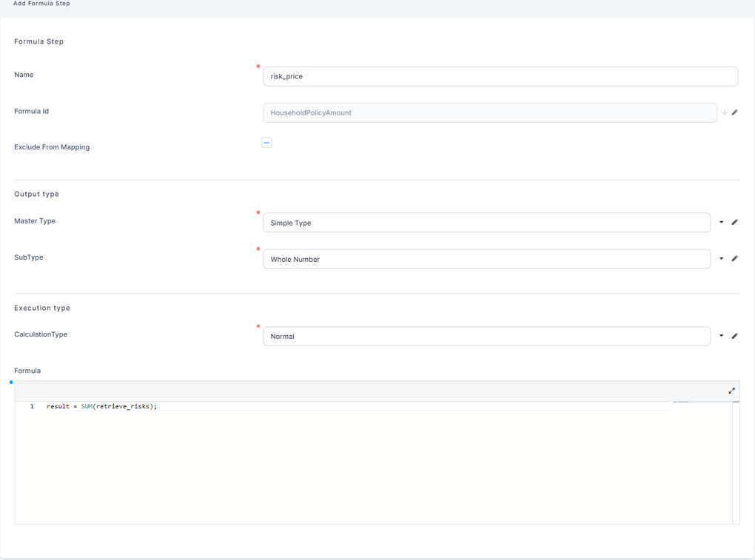Toggle the Exclude From Mapping checkbox
Image resolution: width=755 pixels, height=560 pixels.
tap(266, 143)
